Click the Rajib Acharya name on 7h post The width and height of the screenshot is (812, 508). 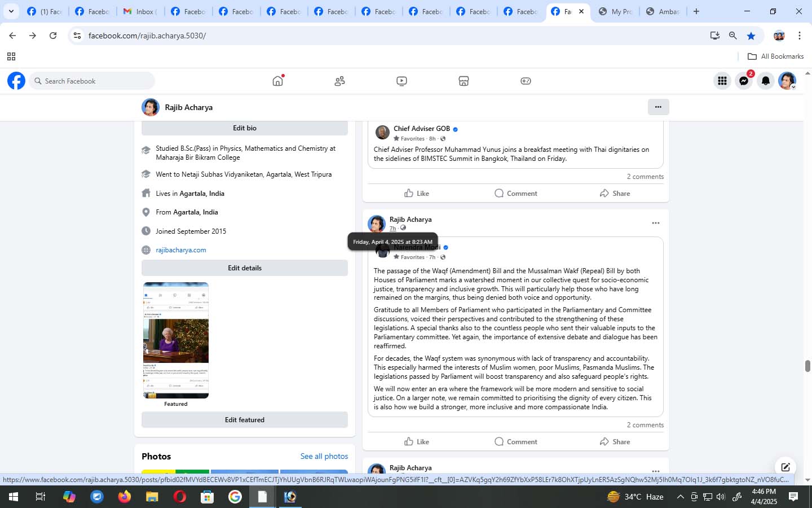click(x=411, y=220)
